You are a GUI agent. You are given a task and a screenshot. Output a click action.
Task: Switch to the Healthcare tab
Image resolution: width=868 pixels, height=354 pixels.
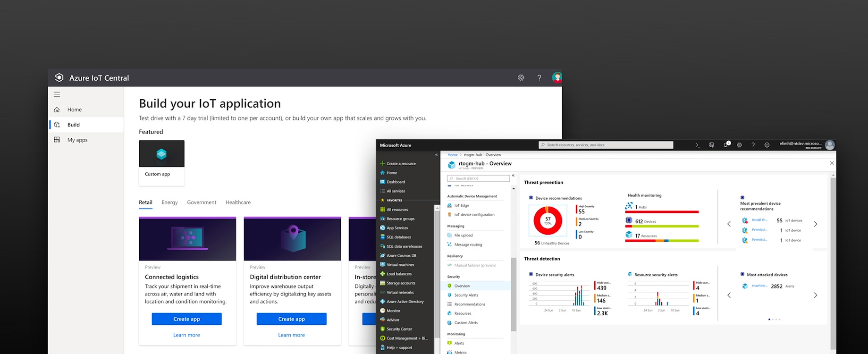click(x=238, y=202)
